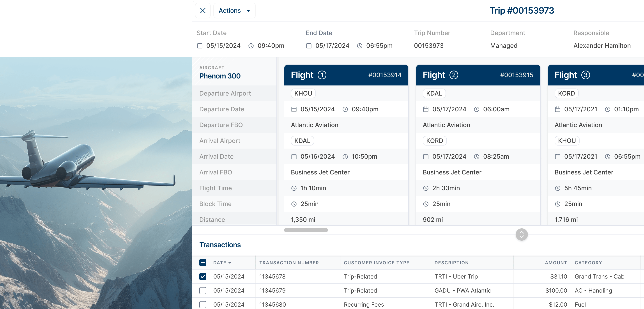
Task: Click the clock icon next to 1h 10min flight time
Action: 294,188
